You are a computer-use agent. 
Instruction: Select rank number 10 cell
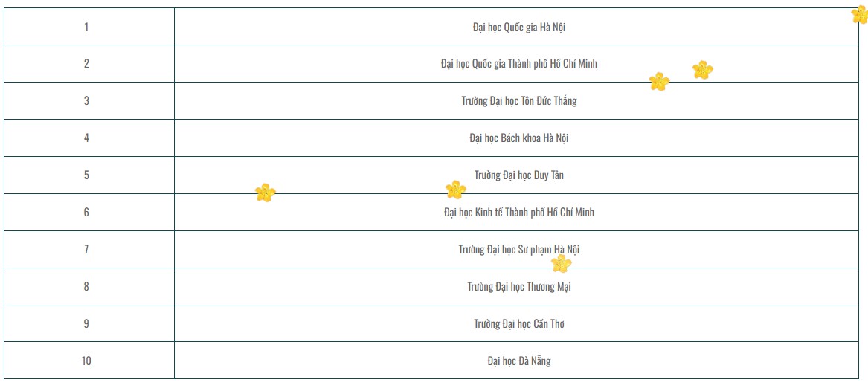(86, 361)
